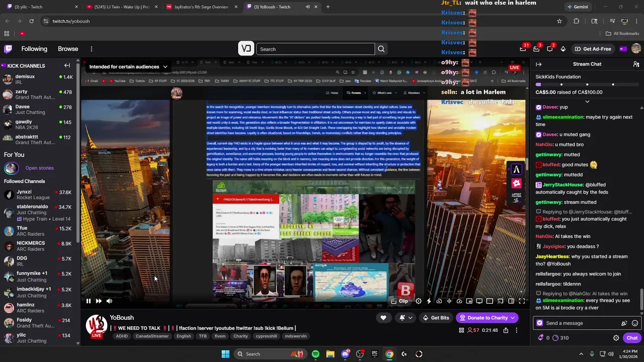The image size is (644, 362).
Task: Click the Twitch search input box
Action: 315,49
